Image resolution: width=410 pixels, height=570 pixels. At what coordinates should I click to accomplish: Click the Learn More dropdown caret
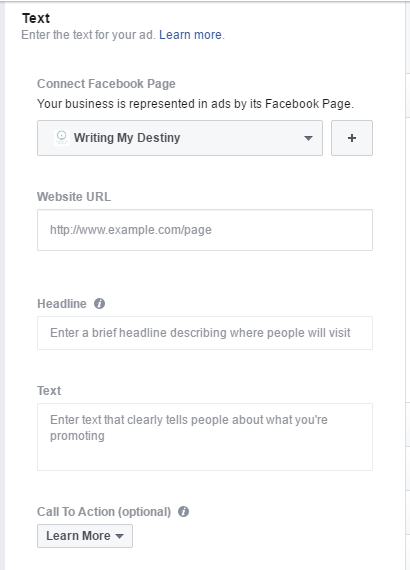click(x=119, y=536)
